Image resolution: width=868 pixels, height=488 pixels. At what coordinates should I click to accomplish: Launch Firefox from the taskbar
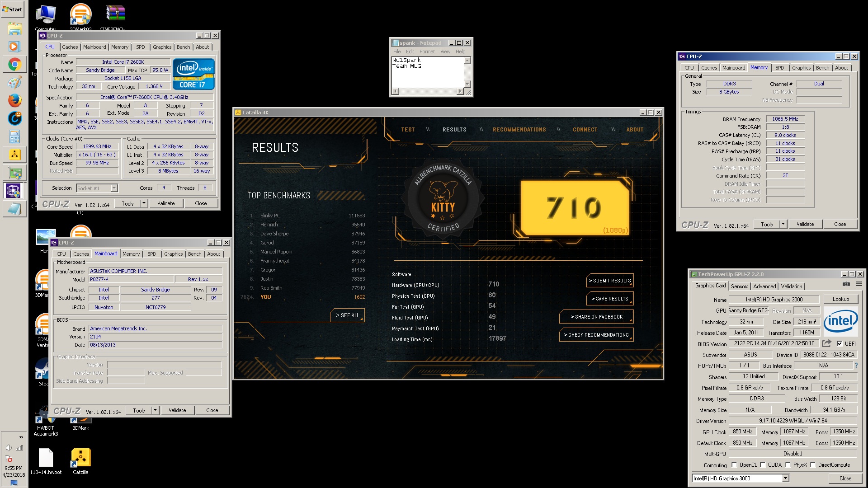point(14,100)
